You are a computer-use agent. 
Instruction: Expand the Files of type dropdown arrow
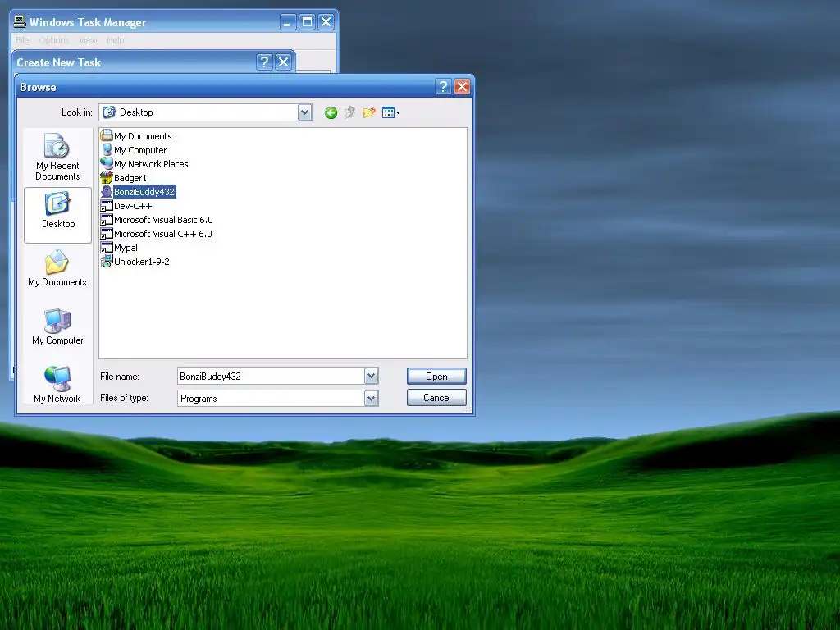[372, 398]
